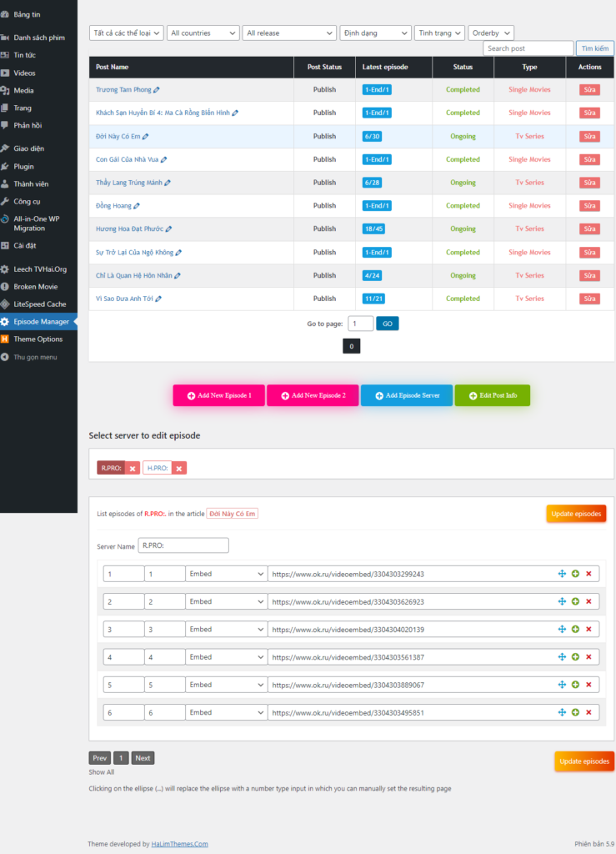Open the HaLimThemes.Com link
Viewport: 616px width, 854px height.
point(179,844)
